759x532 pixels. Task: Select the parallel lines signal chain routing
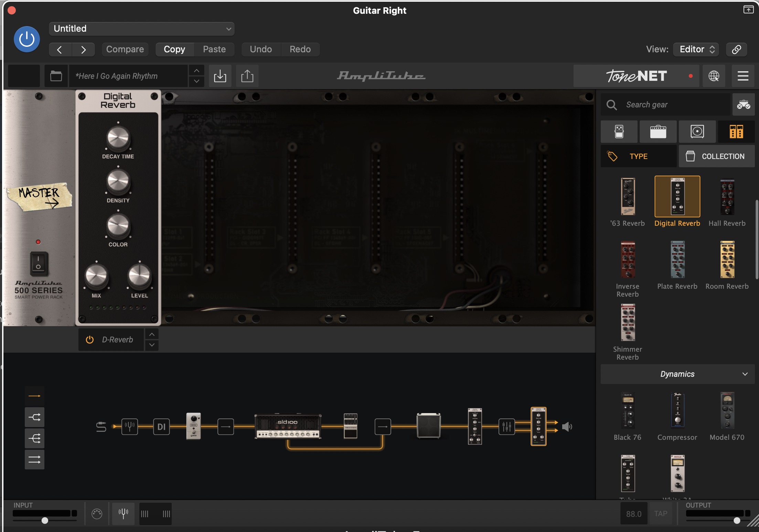(x=34, y=459)
